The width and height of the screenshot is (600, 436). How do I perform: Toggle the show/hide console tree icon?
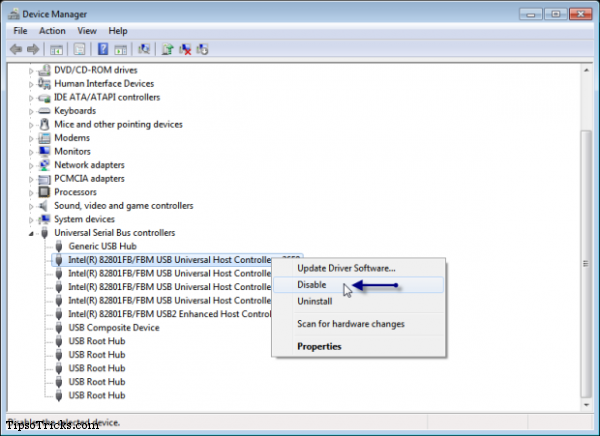[57, 49]
